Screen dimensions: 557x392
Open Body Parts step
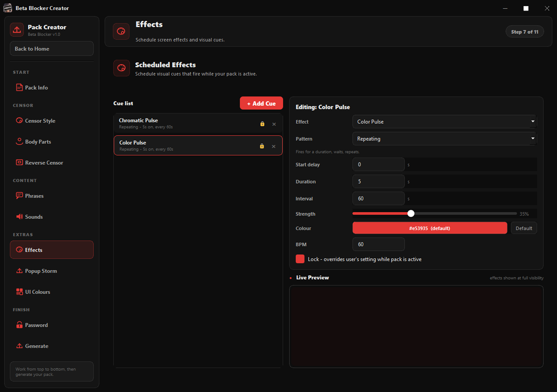(52, 142)
